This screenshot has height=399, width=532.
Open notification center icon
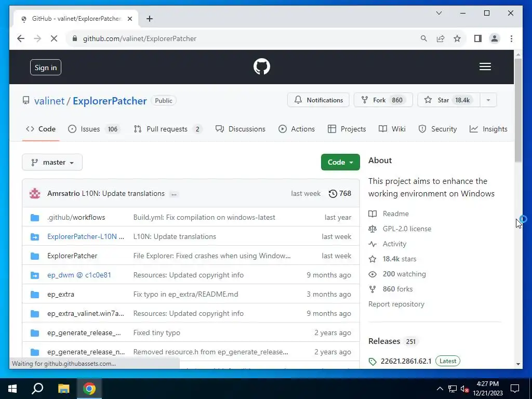pyautogui.click(x=515, y=389)
